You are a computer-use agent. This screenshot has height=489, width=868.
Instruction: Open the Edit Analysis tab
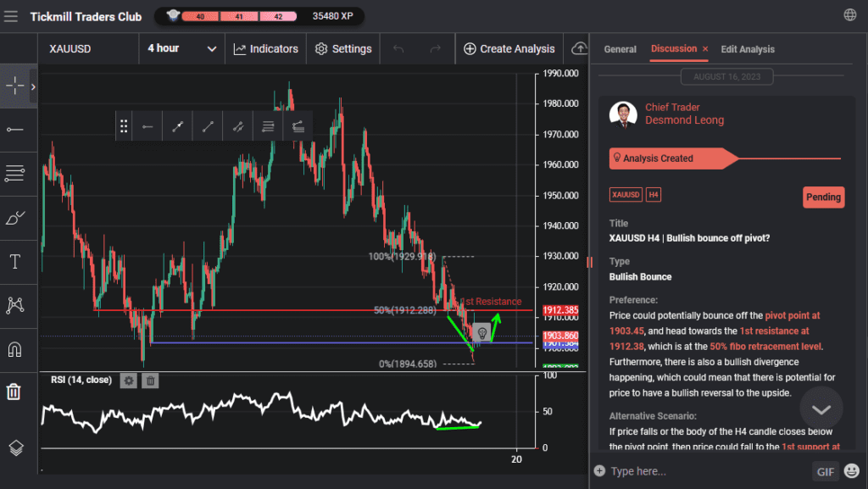coord(747,49)
